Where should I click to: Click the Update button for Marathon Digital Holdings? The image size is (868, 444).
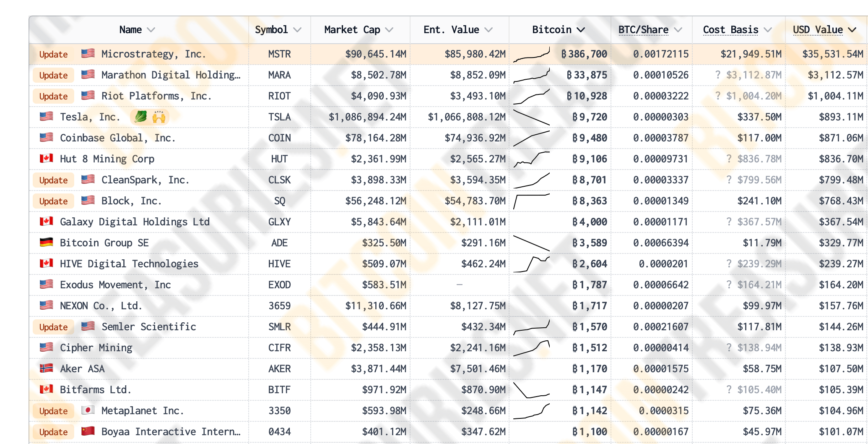click(53, 75)
